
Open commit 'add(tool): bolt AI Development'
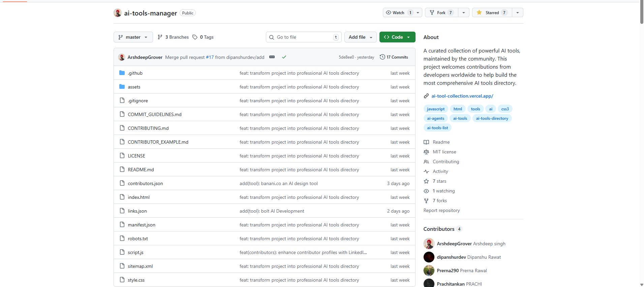coord(272,211)
